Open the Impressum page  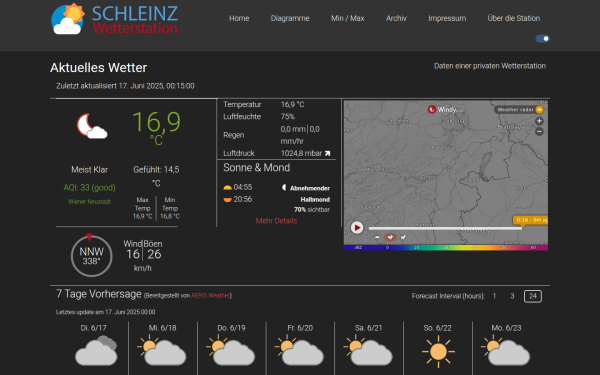(x=447, y=18)
